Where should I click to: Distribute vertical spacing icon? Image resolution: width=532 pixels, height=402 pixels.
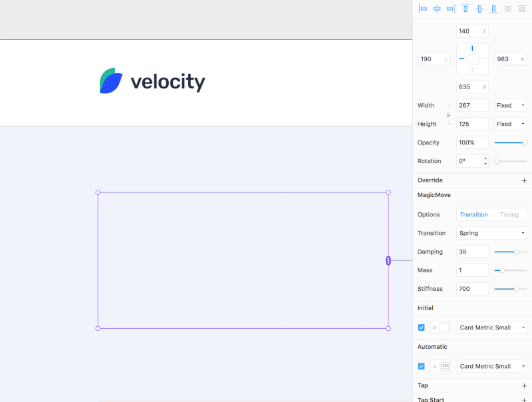tap(522, 9)
